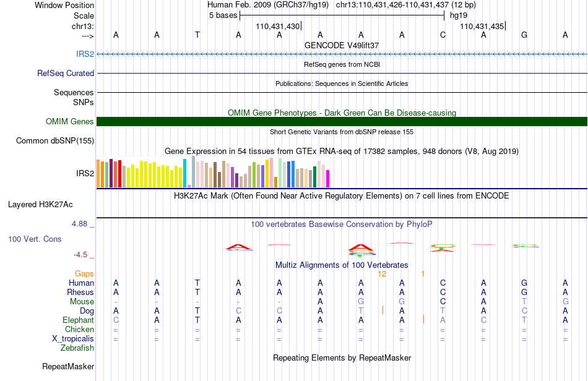This screenshot has height=381, width=588.
Task: Click the Mouse species label
Action: click(82, 302)
